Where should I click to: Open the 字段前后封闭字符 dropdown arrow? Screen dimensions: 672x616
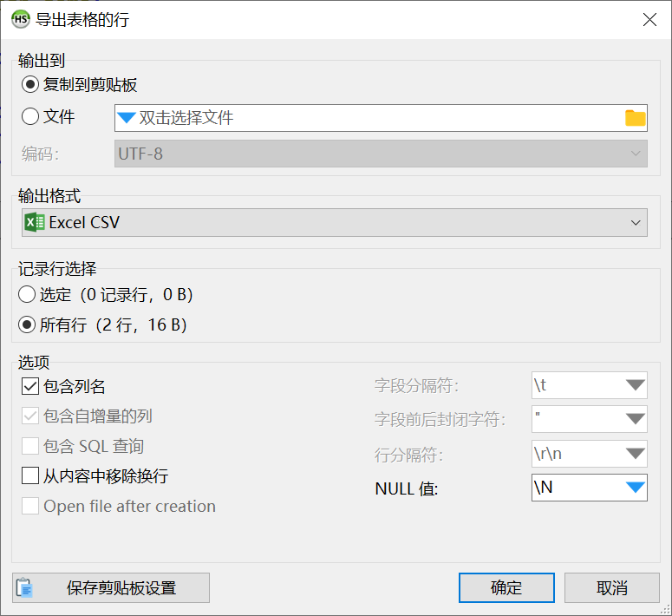pos(636,420)
